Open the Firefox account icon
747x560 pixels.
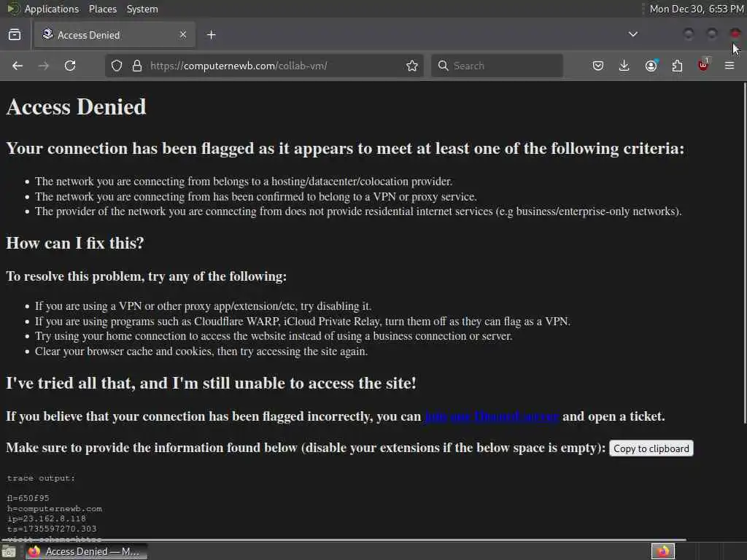coord(651,66)
